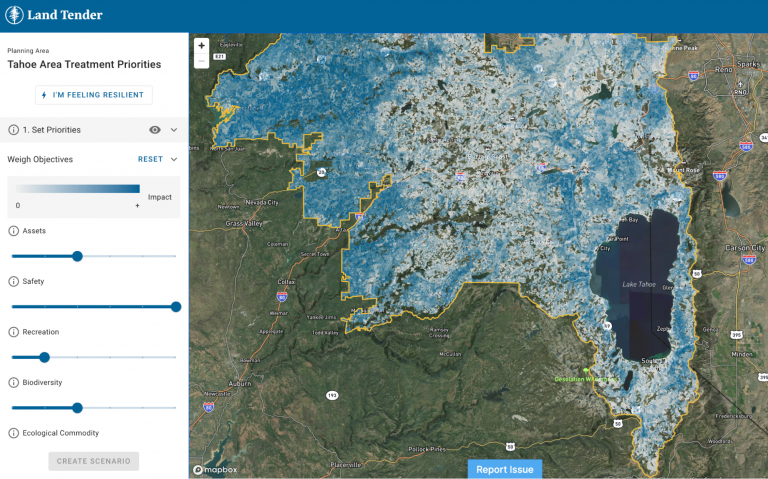Collapse Weigh Objectives with chevron
768x479 pixels.
pyautogui.click(x=174, y=159)
